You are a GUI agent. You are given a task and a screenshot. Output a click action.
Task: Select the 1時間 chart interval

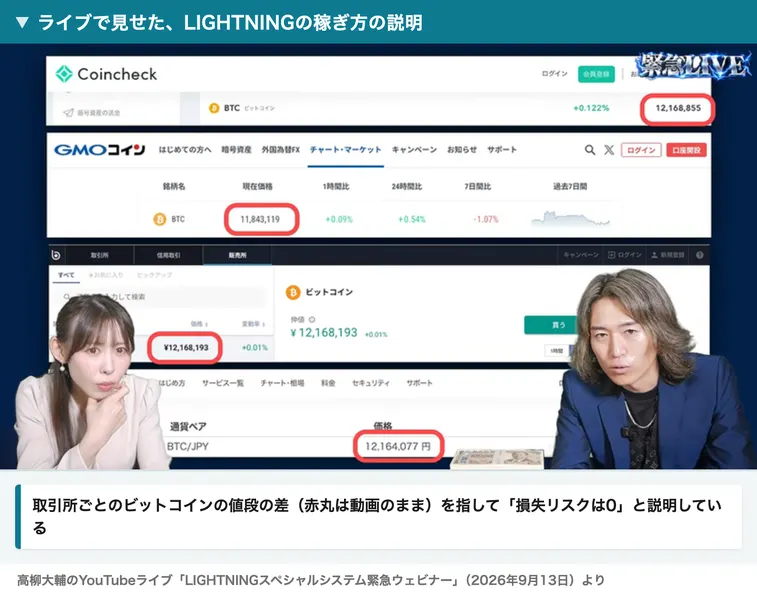click(x=557, y=351)
